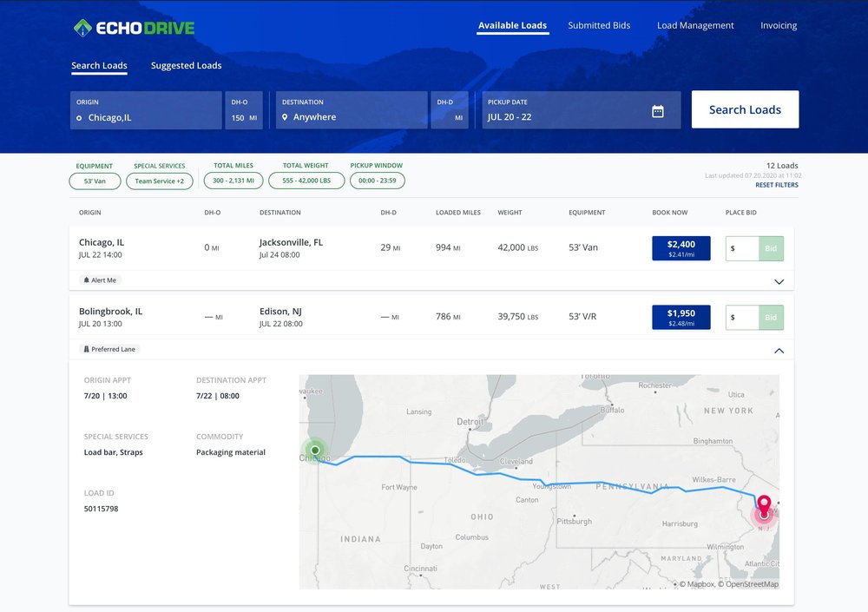Click bid amount input for Edison load
This screenshot has width=868, height=612.
(742, 318)
